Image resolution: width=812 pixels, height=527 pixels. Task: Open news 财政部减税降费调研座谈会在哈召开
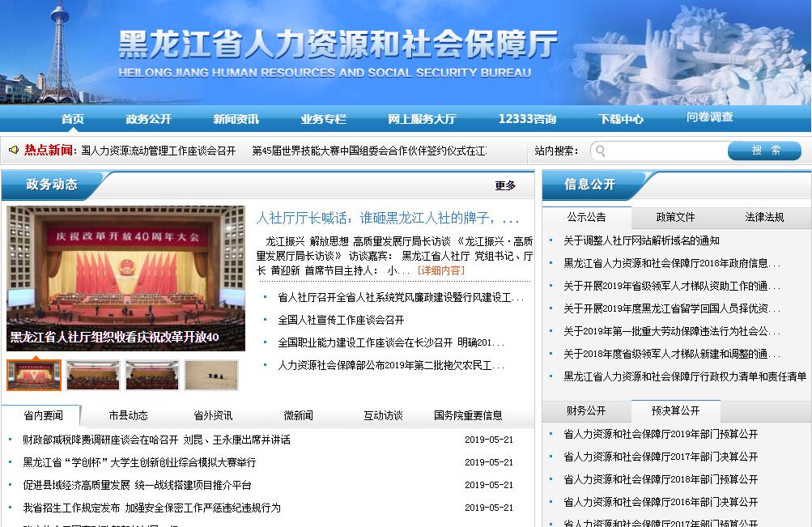click(x=156, y=440)
